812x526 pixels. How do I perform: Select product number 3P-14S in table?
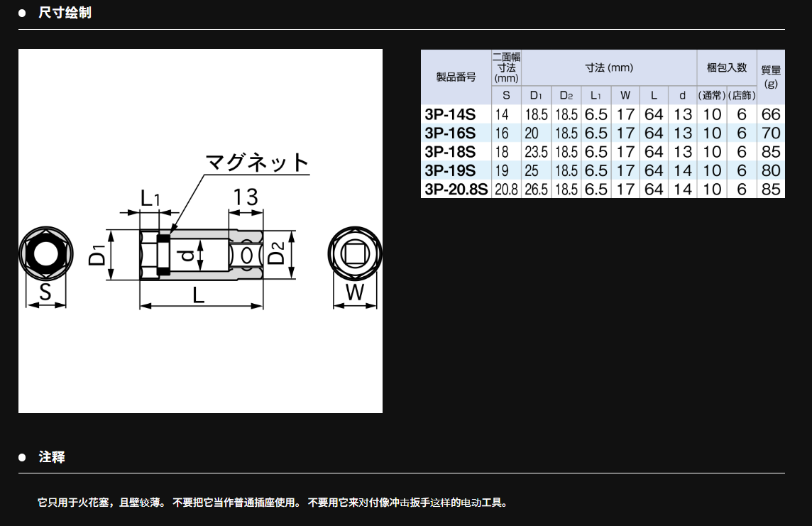pos(449,114)
